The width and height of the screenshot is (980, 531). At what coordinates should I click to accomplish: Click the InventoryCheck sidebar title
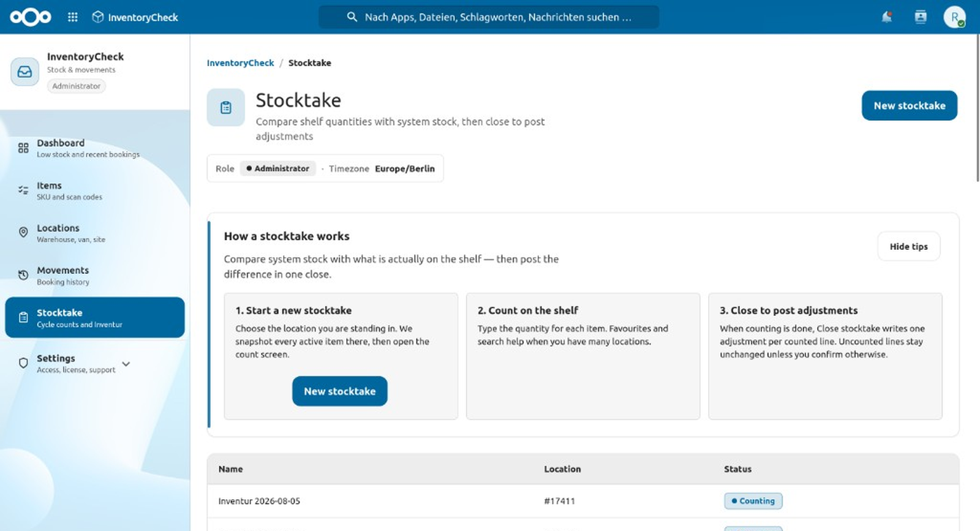(86, 56)
